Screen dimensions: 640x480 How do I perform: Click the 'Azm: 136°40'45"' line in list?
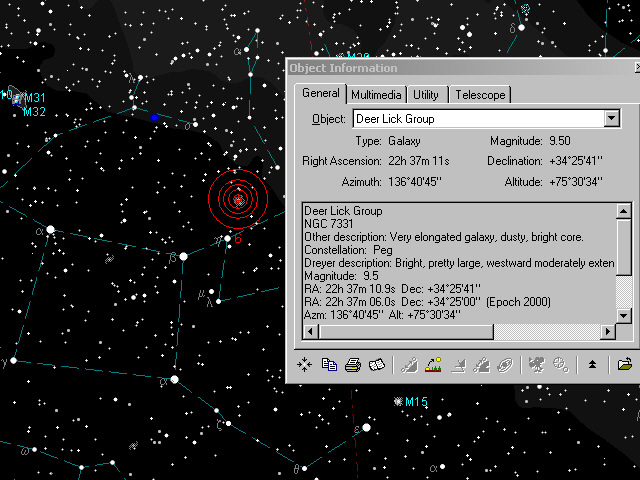(382, 315)
